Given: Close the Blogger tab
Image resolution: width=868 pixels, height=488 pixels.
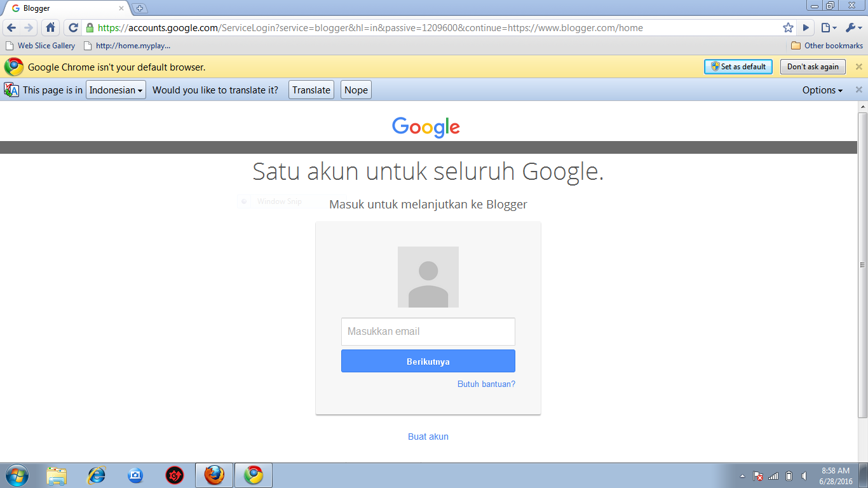Looking at the screenshot, I should click(121, 8).
